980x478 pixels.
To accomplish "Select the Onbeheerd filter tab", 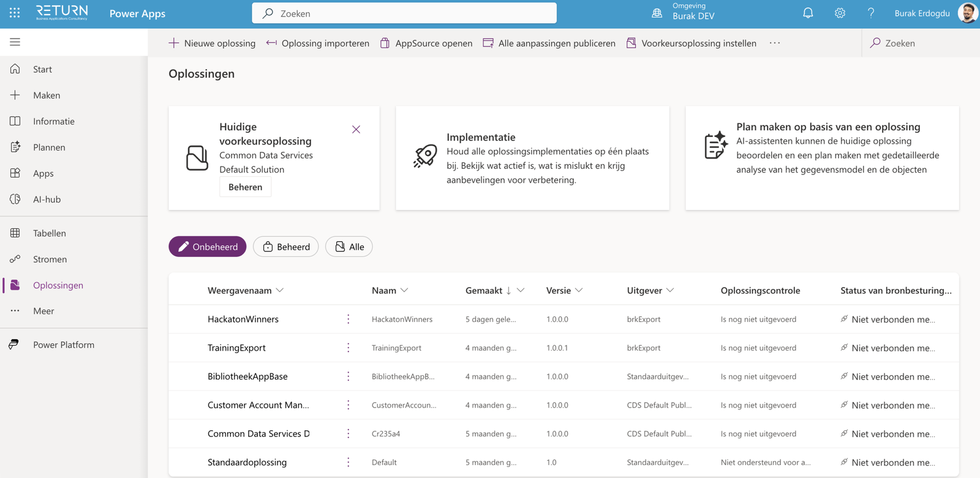I will (x=208, y=247).
